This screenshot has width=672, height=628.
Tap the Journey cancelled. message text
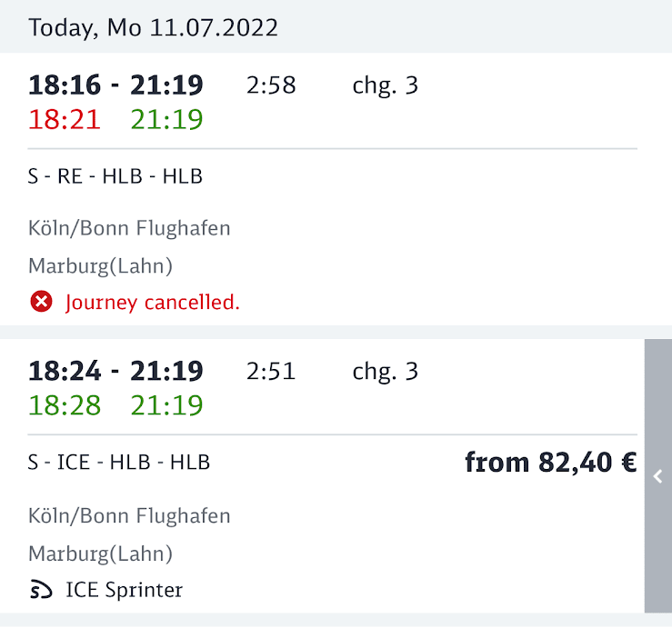(153, 303)
